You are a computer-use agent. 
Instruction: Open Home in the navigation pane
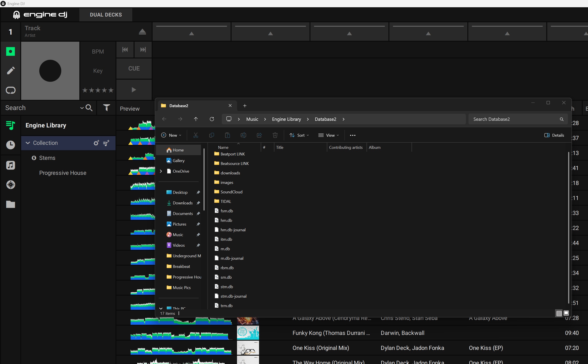179,150
